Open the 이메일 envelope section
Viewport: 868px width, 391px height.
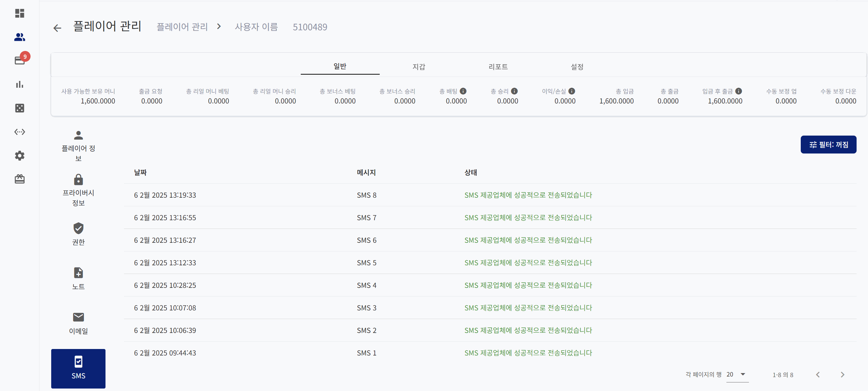[78, 323]
